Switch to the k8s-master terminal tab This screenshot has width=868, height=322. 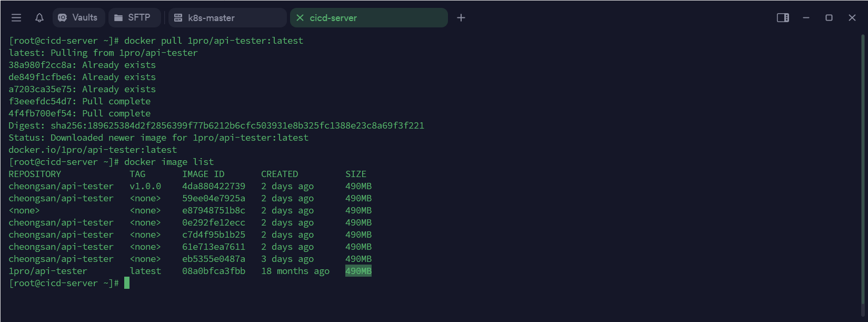[227, 18]
